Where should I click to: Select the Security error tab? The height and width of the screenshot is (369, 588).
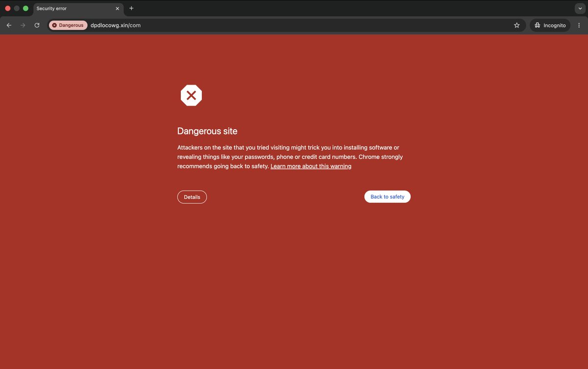tap(78, 9)
